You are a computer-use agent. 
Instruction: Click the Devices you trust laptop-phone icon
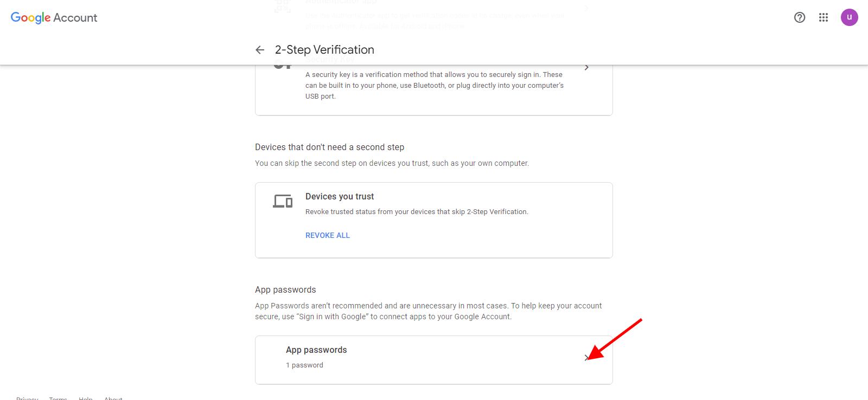coord(283,201)
